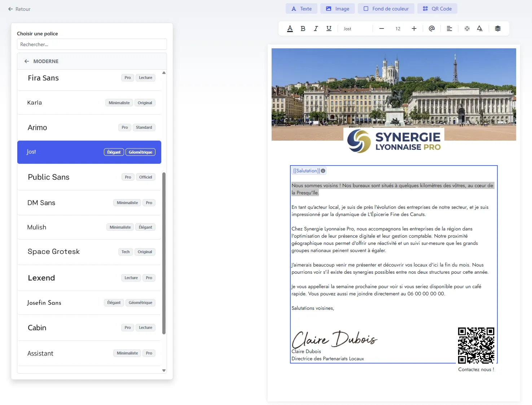The height and width of the screenshot is (405, 532).
Task: Add a new Image element
Action: point(337,9)
